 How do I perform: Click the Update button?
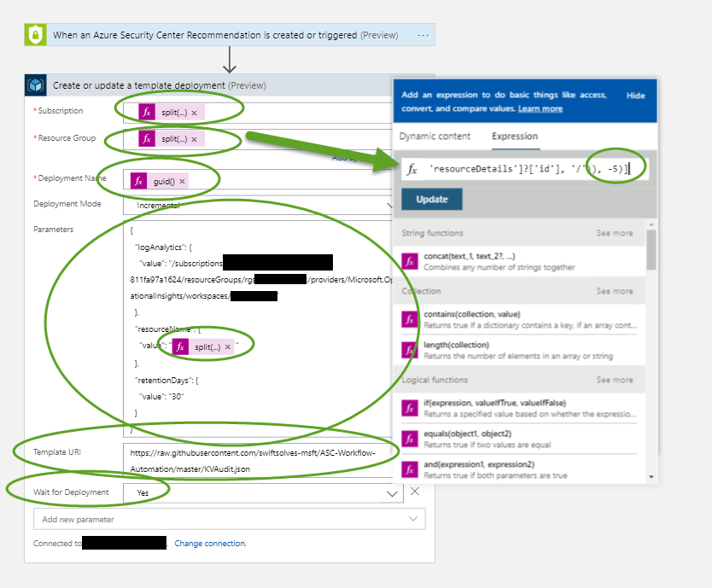tap(431, 200)
